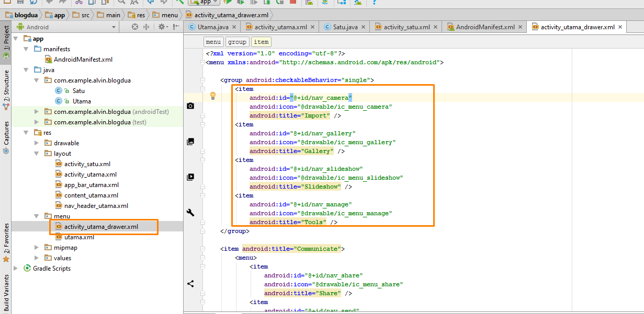This screenshot has width=644, height=314.
Task: Close the activity_satu.xml tab
Action: 435,27
